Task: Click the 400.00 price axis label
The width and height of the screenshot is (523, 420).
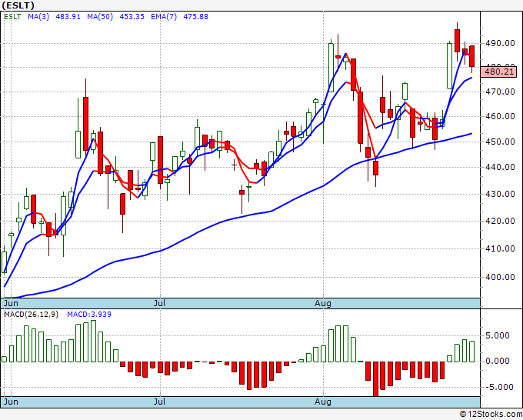Action: [500, 277]
